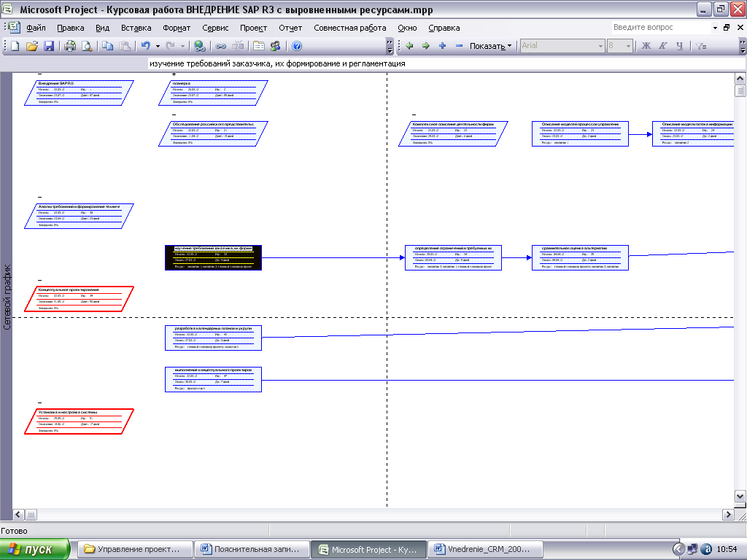Open Microsoft Project help icon

[297, 46]
